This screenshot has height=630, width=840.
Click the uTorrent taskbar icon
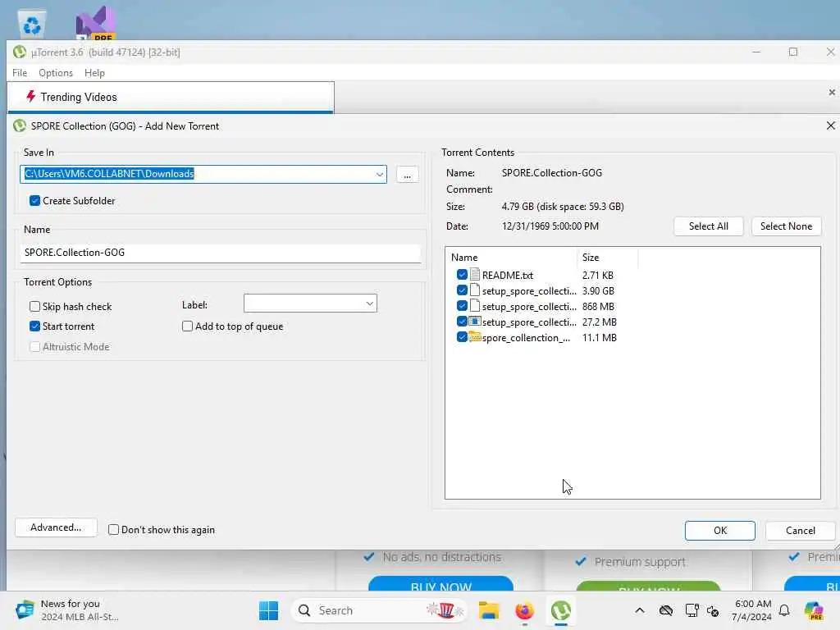tap(561, 610)
